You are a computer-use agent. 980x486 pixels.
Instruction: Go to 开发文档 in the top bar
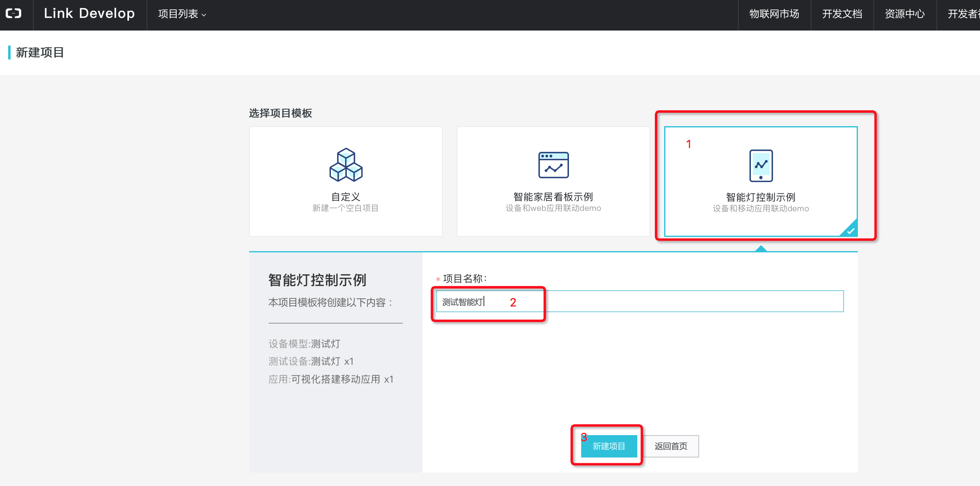pyautogui.click(x=842, y=14)
